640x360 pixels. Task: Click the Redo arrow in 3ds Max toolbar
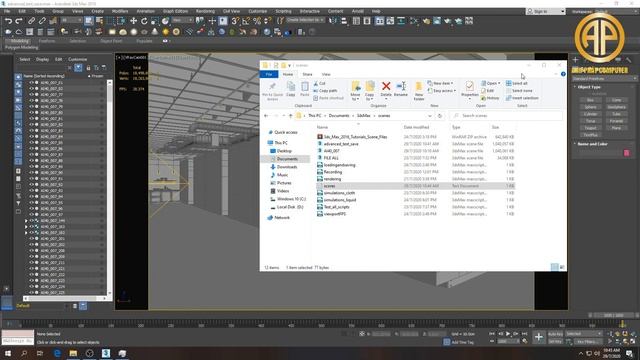coord(19,21)
